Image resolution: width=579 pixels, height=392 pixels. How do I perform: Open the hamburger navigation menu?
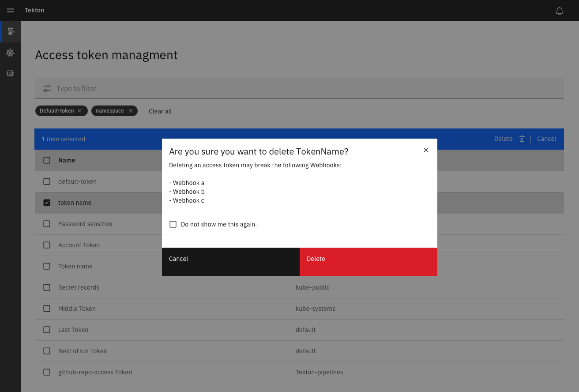coord(11,11)
